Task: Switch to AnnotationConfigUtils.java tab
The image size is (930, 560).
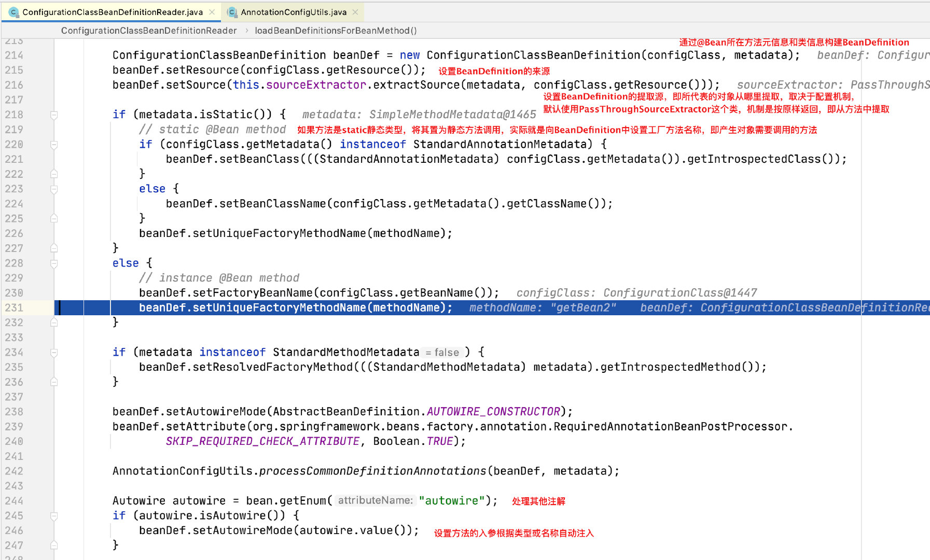Action: tap(294, 12)
